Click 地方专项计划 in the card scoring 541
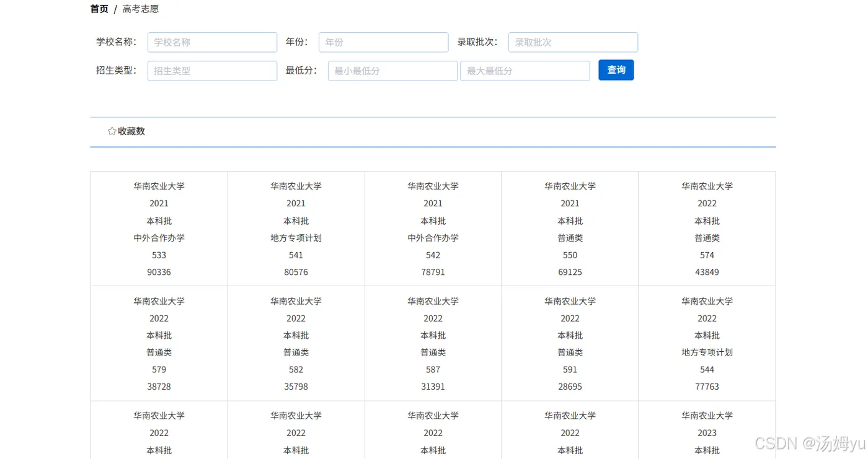This screenshot has width=868, height=459. pyautogui.click(x=296, y=238)
